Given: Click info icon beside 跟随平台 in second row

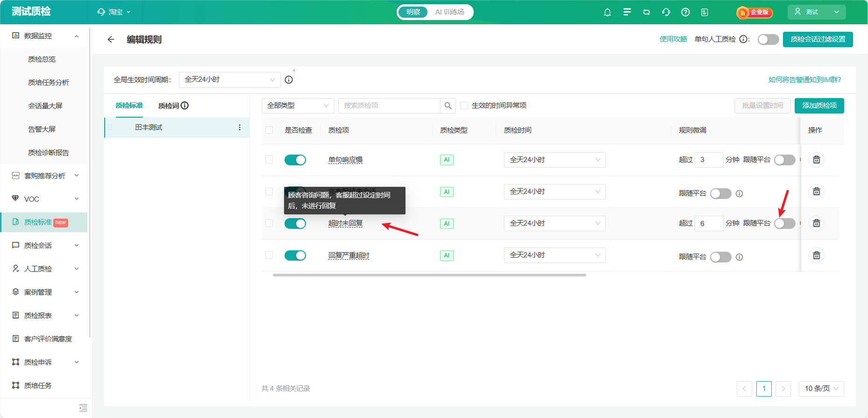Looking at the screenshot, I should [x=739, y=193].
